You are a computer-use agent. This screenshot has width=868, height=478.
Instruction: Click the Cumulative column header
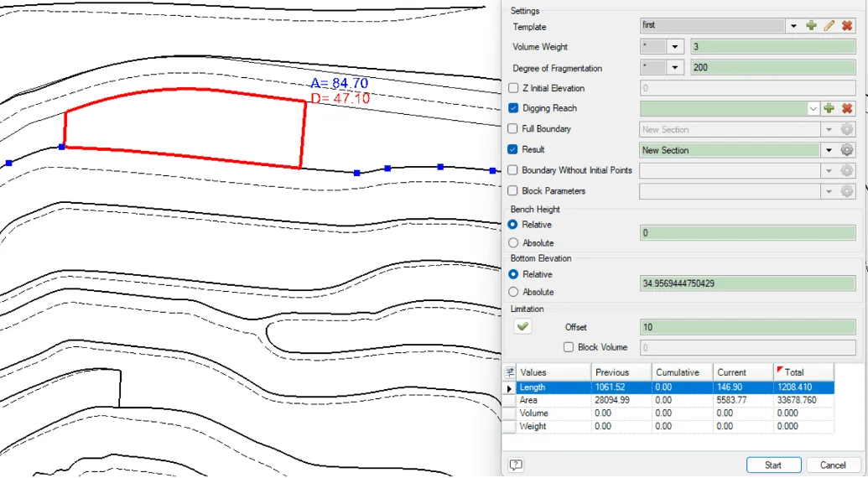682,372
